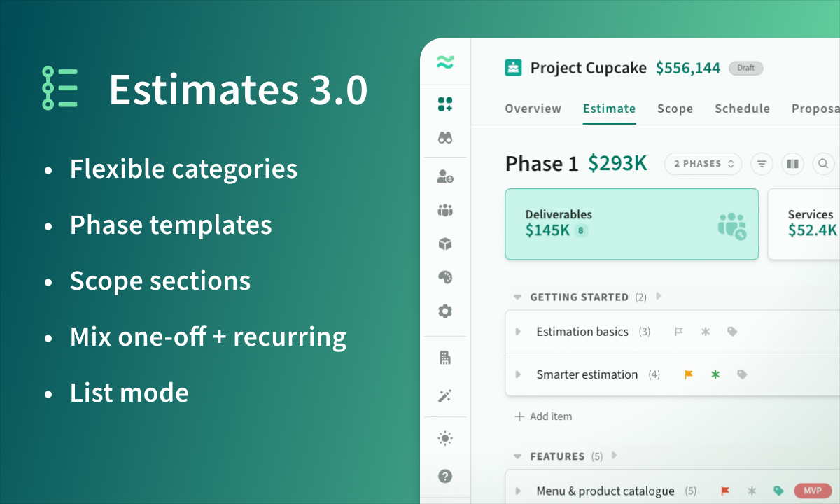Toggle light mode sun icon
840x504 pixels.
click(445, 438)
